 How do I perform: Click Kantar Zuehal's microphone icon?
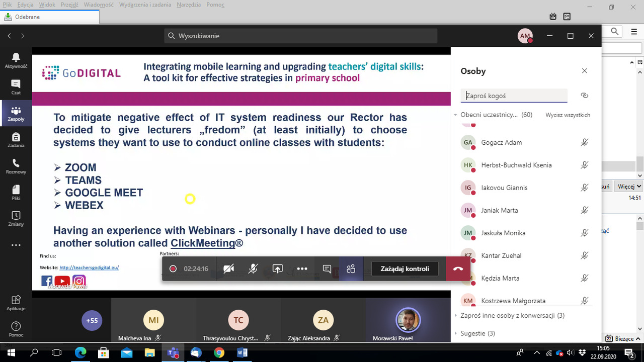pyautogui.click(x=585, y=255)
